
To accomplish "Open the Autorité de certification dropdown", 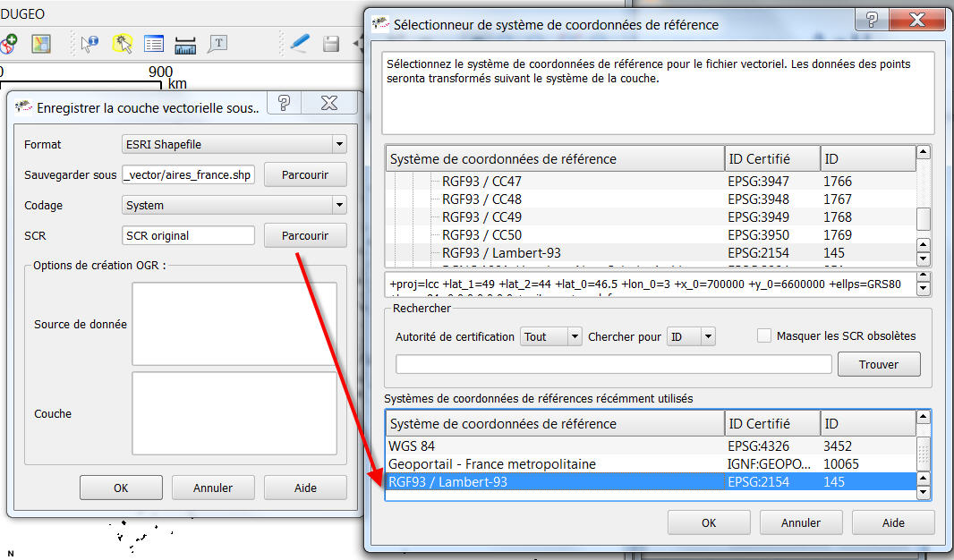I will click(550, 336).
